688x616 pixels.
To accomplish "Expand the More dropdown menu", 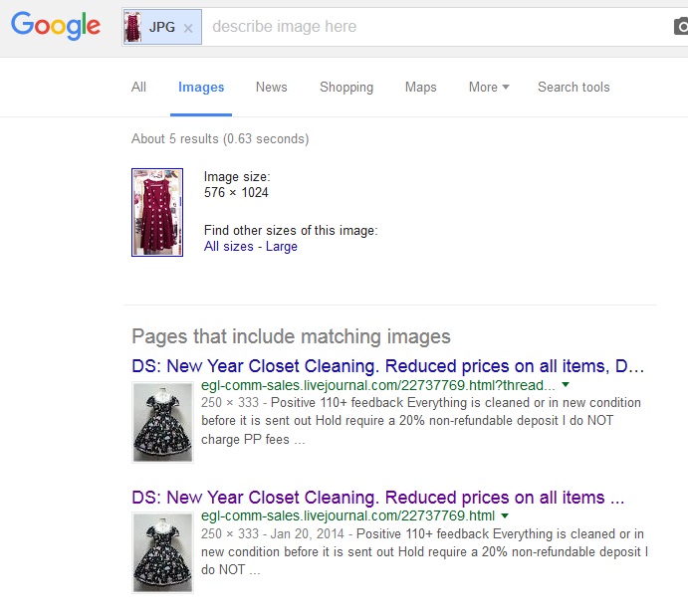I will point(488,87).
